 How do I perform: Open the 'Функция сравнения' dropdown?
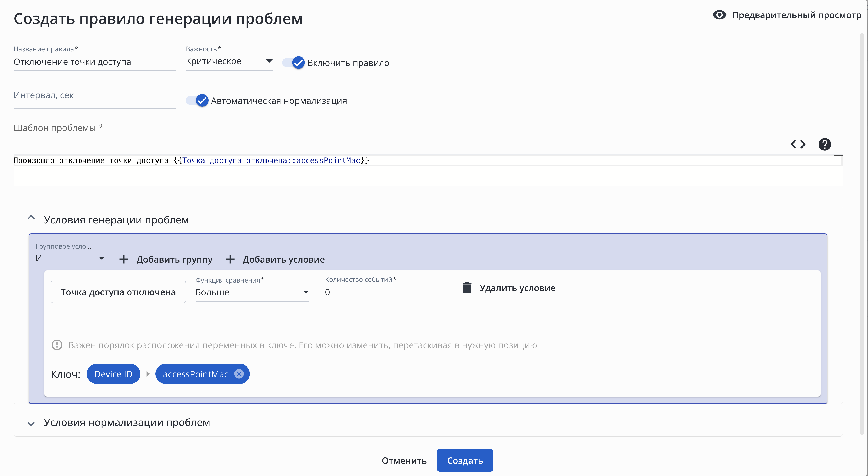click(252, 292)
